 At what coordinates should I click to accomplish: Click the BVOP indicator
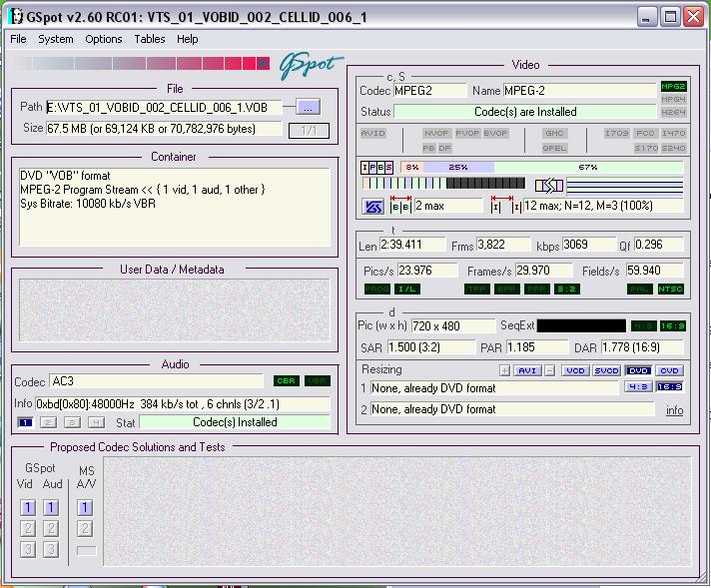pos(495,133)
